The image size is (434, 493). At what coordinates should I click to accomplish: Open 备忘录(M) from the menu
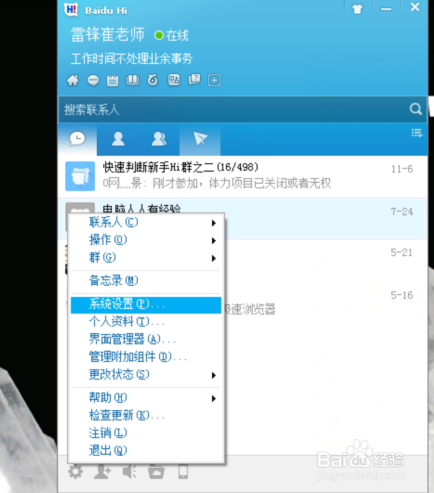tap(146, 281)
